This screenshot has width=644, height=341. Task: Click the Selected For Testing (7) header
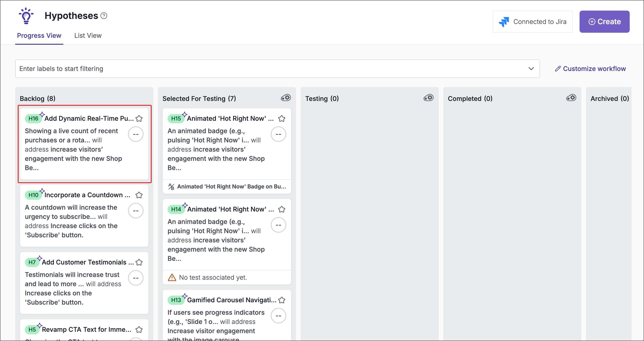(199, 99)
